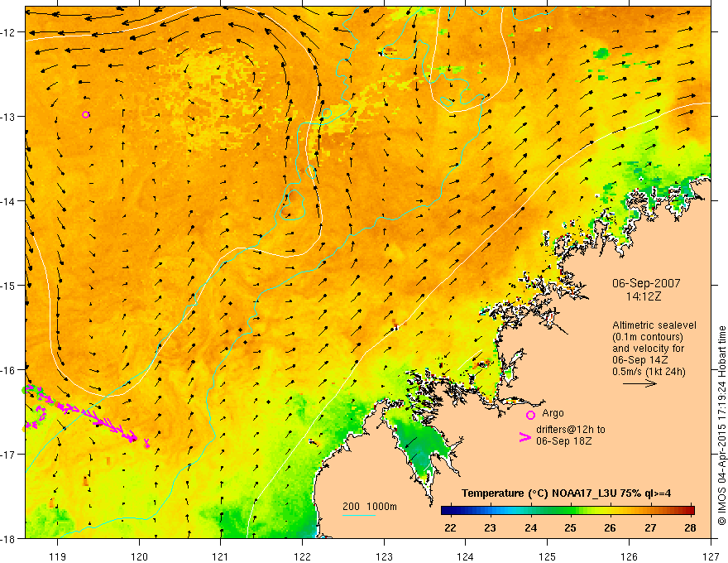Click the color bar label 27
Image resolution: width=728 pixels, height=563 pixels.
coord(650,527)
